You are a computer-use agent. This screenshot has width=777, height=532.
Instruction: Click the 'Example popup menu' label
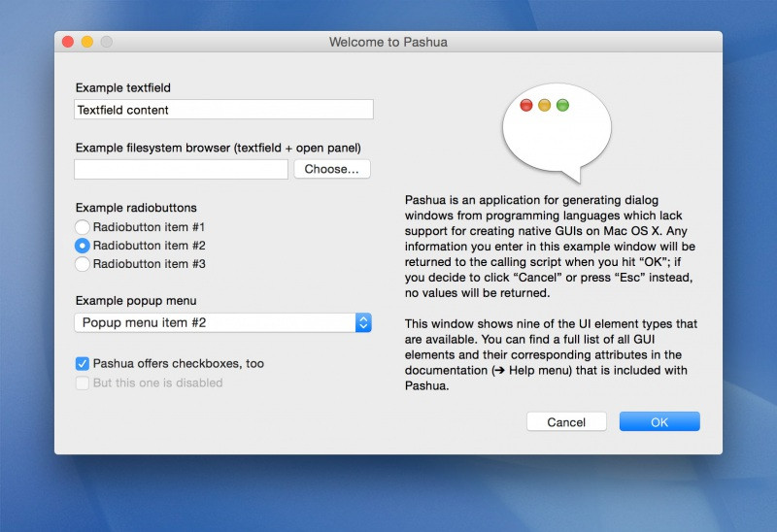[x=136, y=301]
